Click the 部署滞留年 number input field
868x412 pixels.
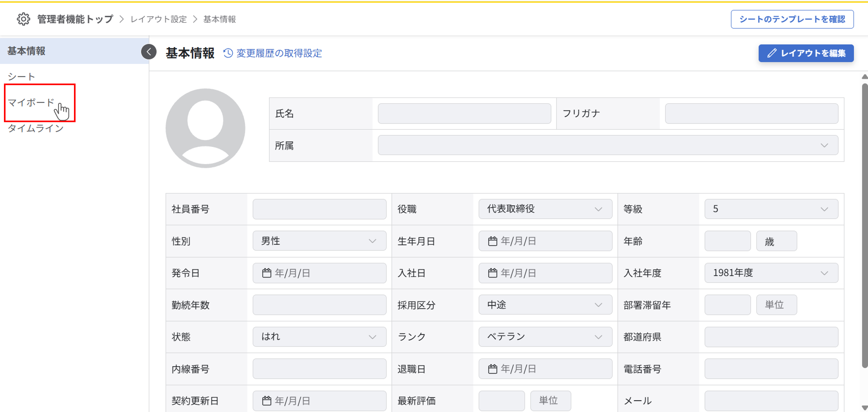pos(728,305)
